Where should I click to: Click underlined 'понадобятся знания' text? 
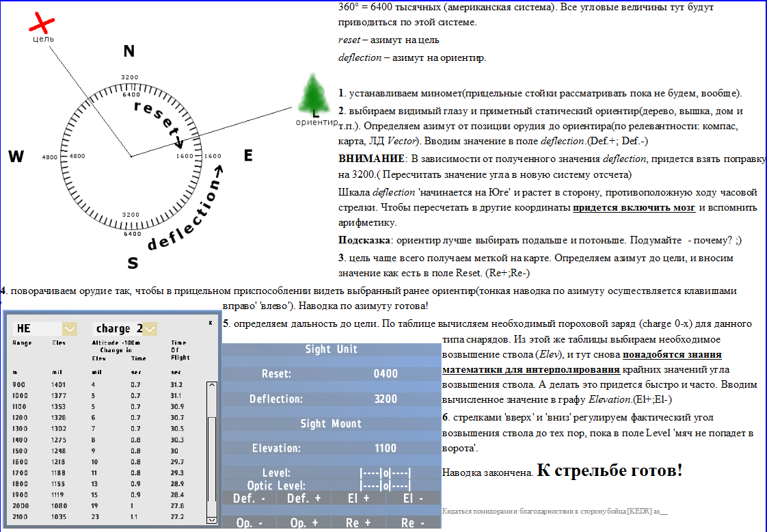coord(672,354)
